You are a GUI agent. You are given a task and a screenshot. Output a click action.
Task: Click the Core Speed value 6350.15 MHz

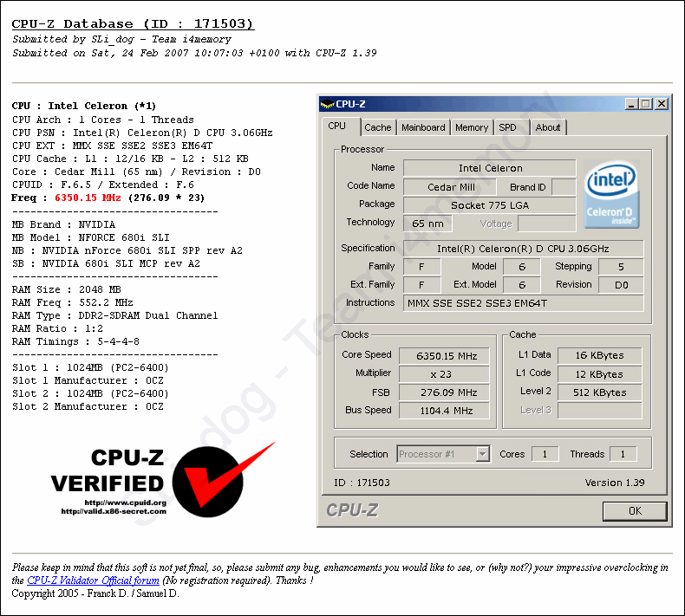444,356
